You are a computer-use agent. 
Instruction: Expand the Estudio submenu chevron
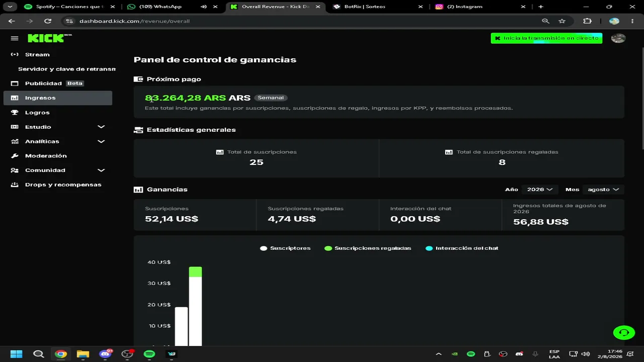click(101, 127)
